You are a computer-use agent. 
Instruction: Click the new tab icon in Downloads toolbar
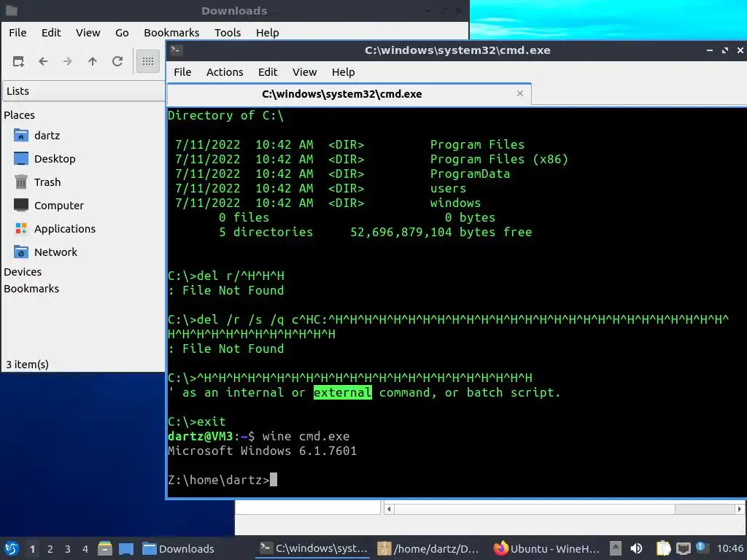pyautogui.click(x=18, y=61)
